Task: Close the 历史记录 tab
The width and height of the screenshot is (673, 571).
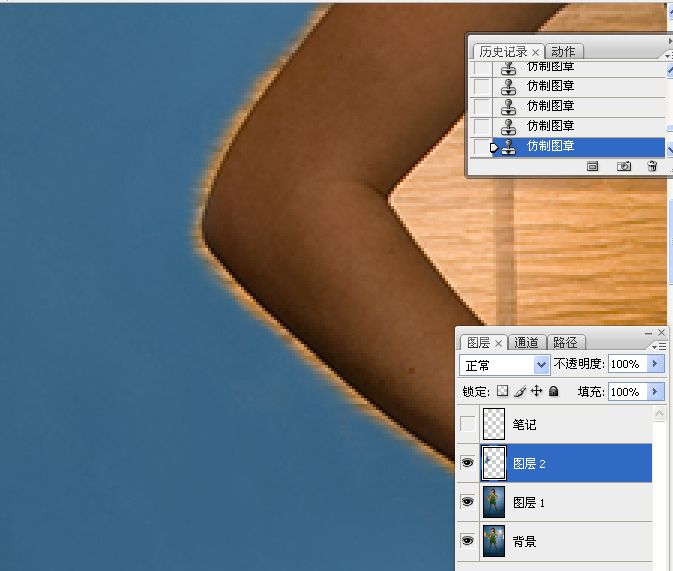Action: [x=535, y=52]
